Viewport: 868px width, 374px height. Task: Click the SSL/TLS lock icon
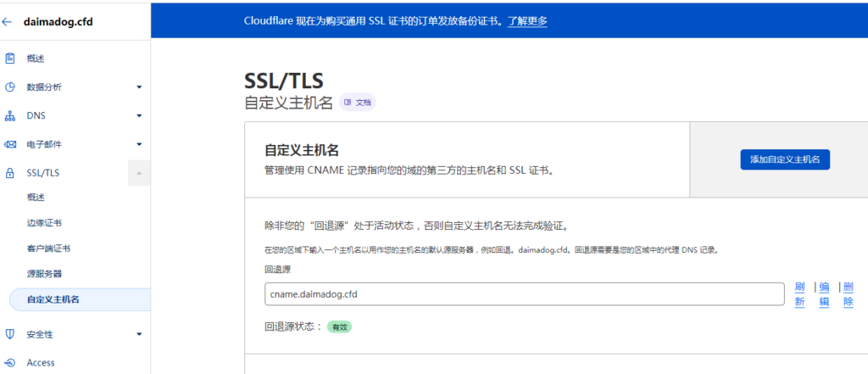pyautogui.click(x=9, y=173)
